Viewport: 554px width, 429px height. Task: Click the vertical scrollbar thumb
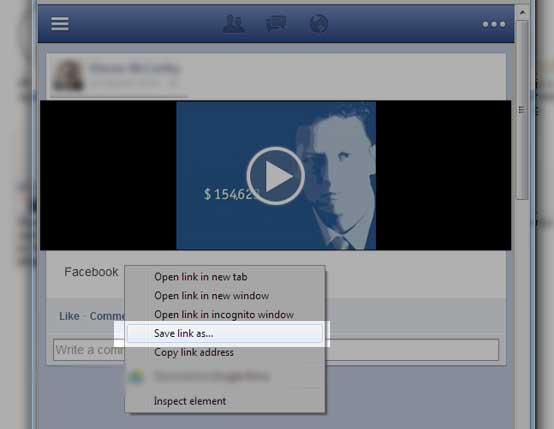coord(522,110)
